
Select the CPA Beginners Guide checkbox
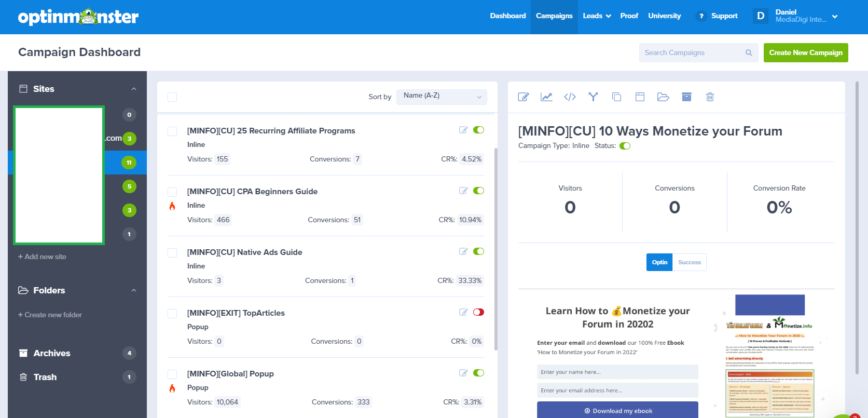pos(172,192)
